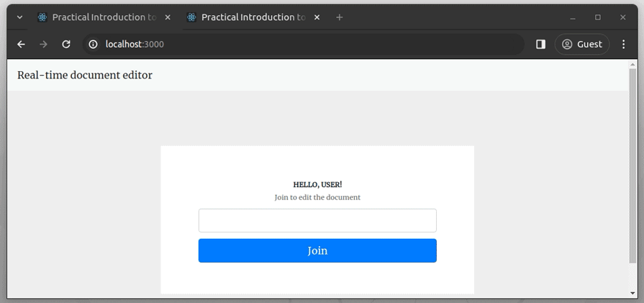Click HELLO, USER! heading
Image resolution: width=644 pixels, height=303 pixels.
coord(317,185)
